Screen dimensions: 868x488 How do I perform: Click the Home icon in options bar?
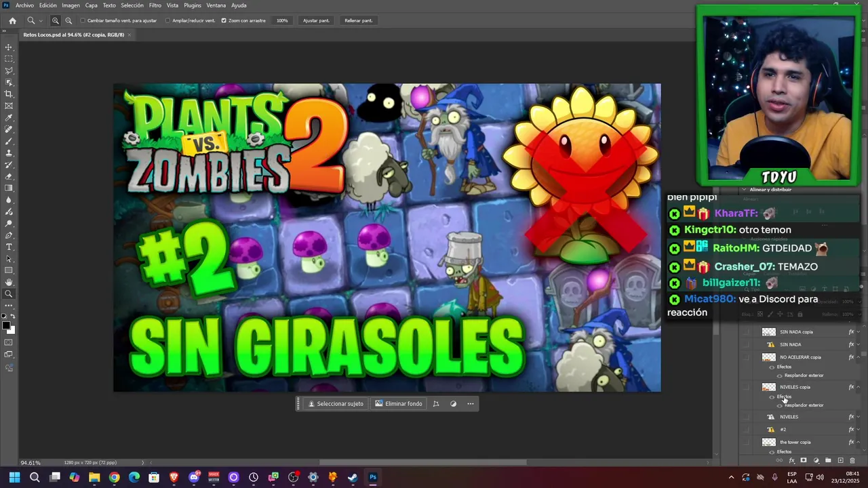(x=12, y=20)
